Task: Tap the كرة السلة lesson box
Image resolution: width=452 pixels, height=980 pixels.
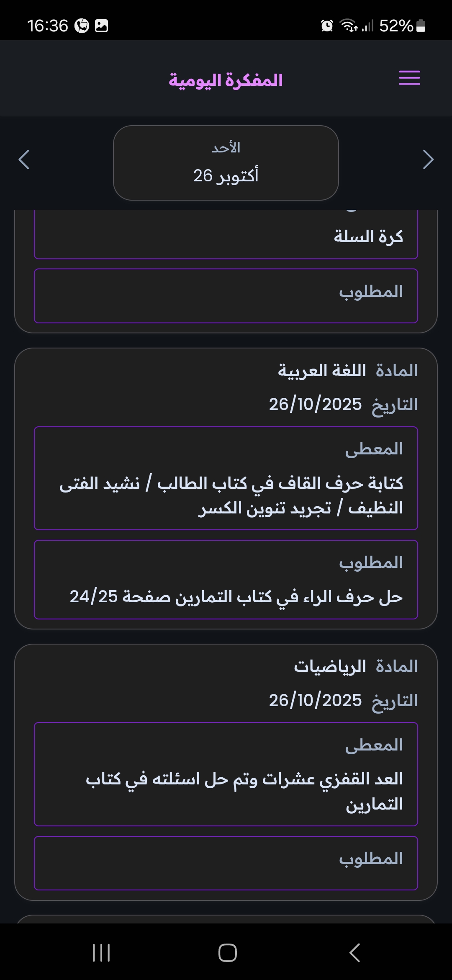Action: [x=226, y=235]
